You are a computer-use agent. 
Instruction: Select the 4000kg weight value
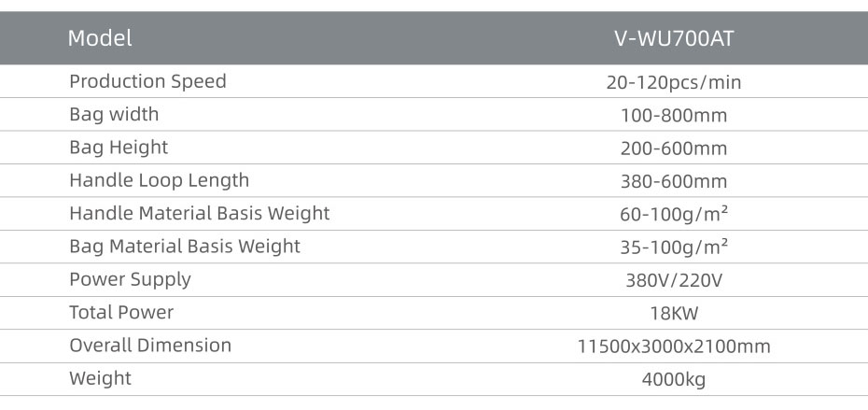pos(674,380)
